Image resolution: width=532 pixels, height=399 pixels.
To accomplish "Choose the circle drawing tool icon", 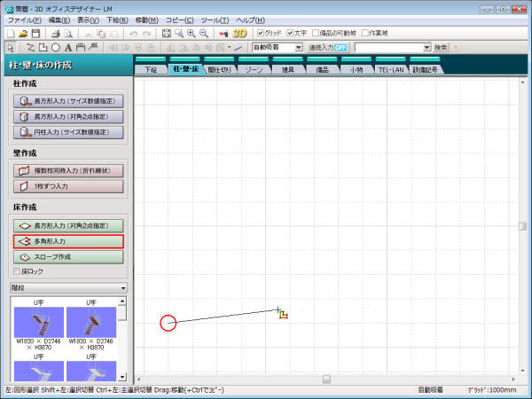I will pyautogui.click(x=55, y=46).
